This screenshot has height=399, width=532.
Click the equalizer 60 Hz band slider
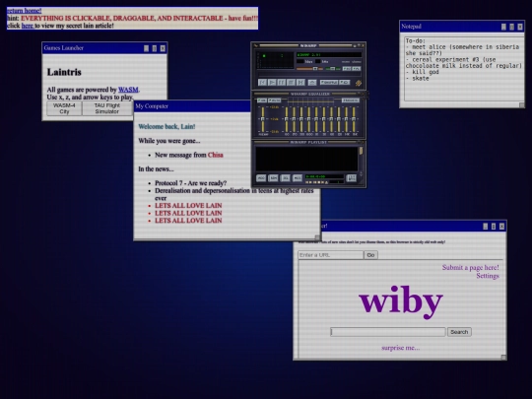(x=287, y=119)
